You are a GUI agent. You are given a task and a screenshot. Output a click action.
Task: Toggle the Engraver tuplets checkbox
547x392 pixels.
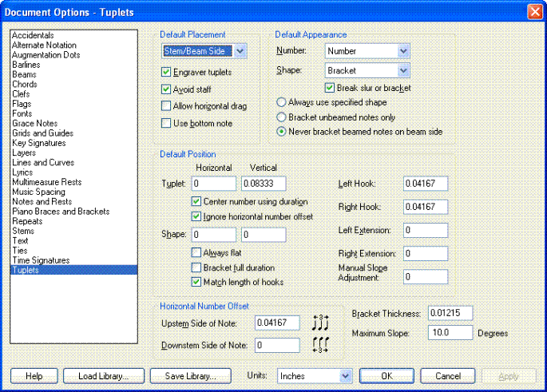click(x=166, y=73)
